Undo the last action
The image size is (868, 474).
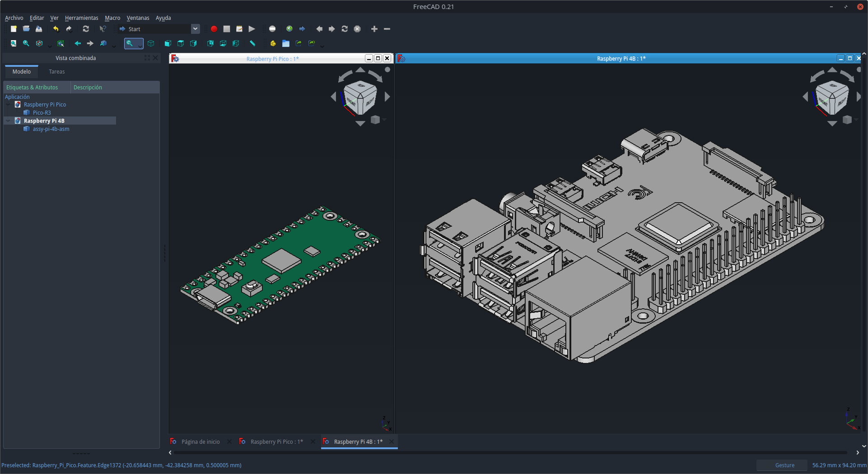coord(56,29)
